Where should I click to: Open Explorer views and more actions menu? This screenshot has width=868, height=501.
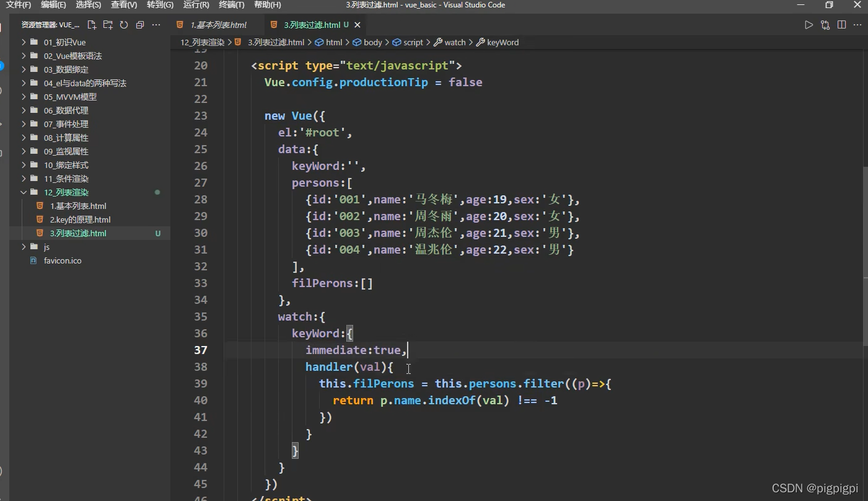(156, 25)
